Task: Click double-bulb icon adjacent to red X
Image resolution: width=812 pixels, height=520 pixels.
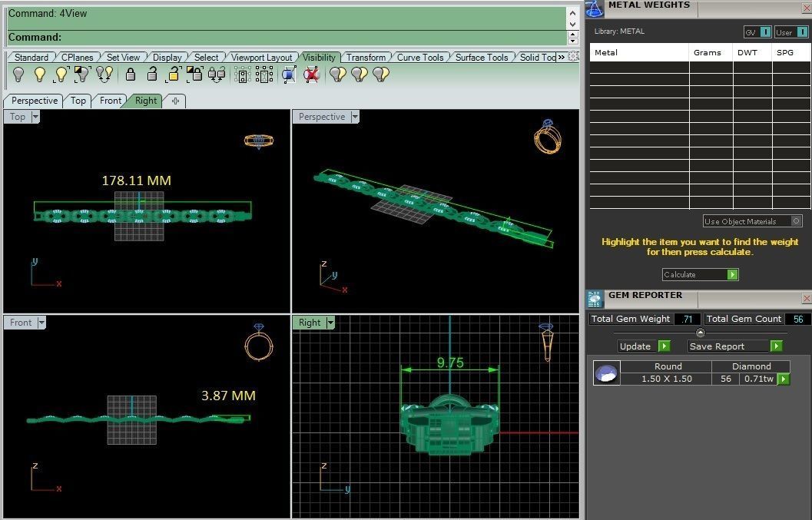Action: pos(338,75)
